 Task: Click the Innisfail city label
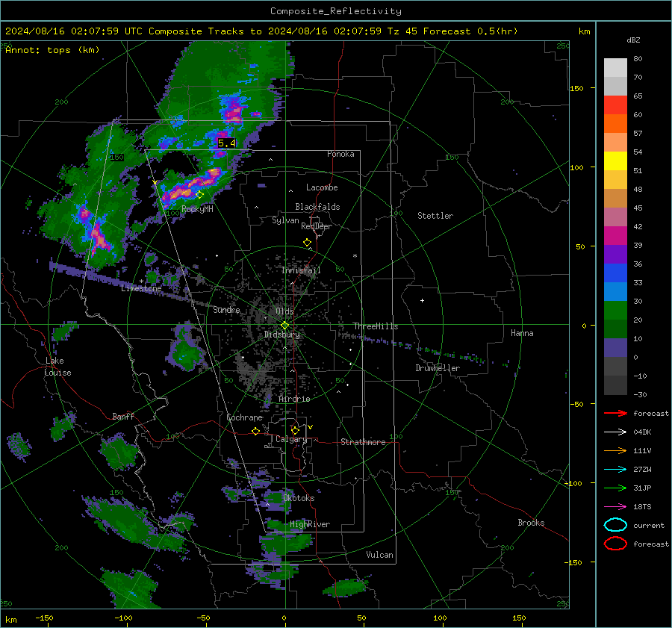point(301,270)
